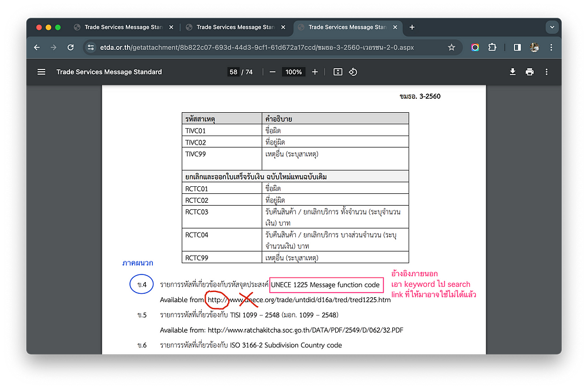Open the Chrome profile avatar menu
588x389 pixels.
tap(534, 48)
